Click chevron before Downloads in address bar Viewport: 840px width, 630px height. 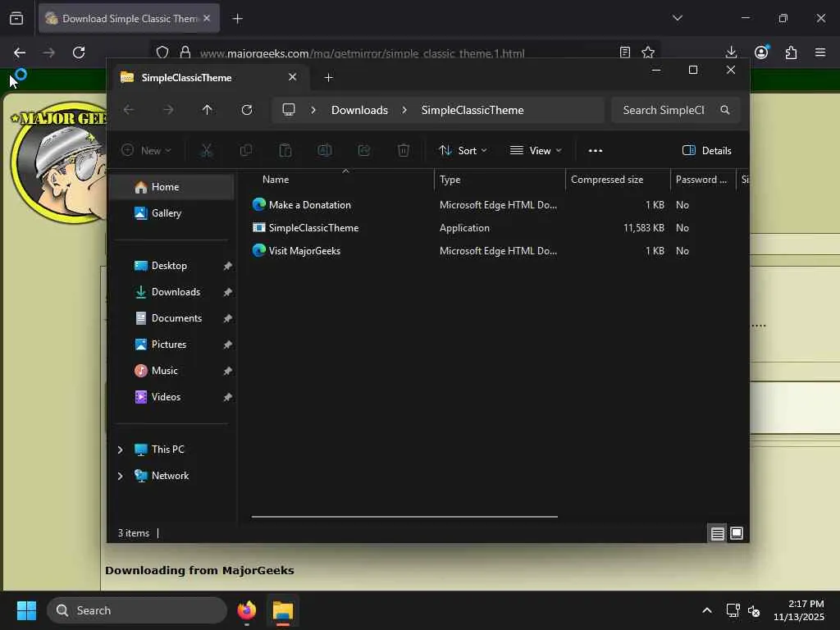pos(313,110)
